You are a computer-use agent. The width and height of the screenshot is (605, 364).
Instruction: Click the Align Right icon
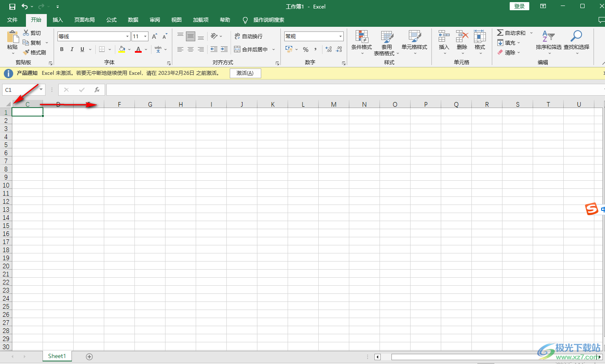(x=201, y=50)
